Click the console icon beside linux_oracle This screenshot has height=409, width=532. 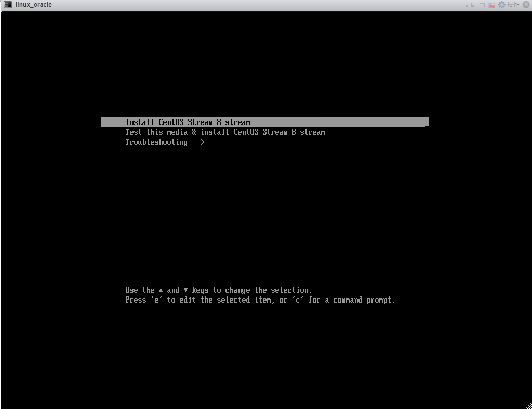(7, 5)
